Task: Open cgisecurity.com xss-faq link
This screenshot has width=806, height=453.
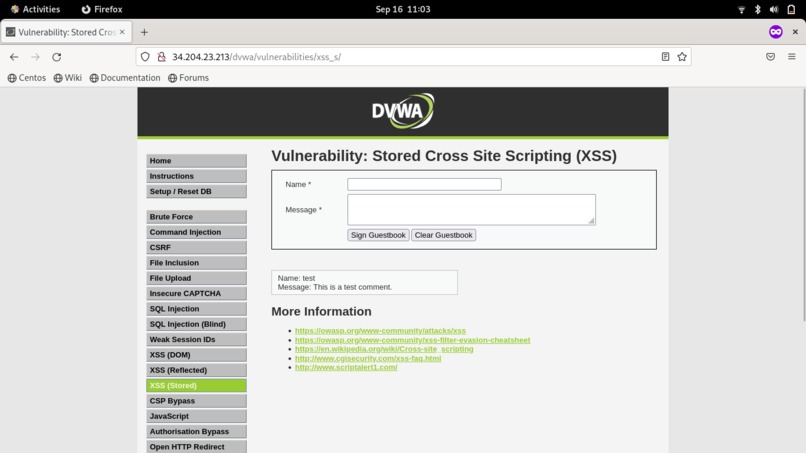Action: click(368, 358)
